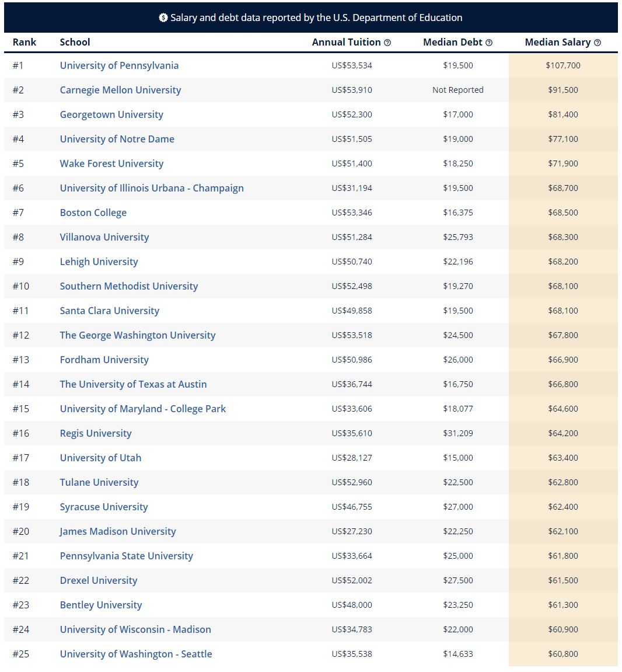This screenshot has height=672, width=622.
Task: Click the School column header
Action: click(75, 42)
